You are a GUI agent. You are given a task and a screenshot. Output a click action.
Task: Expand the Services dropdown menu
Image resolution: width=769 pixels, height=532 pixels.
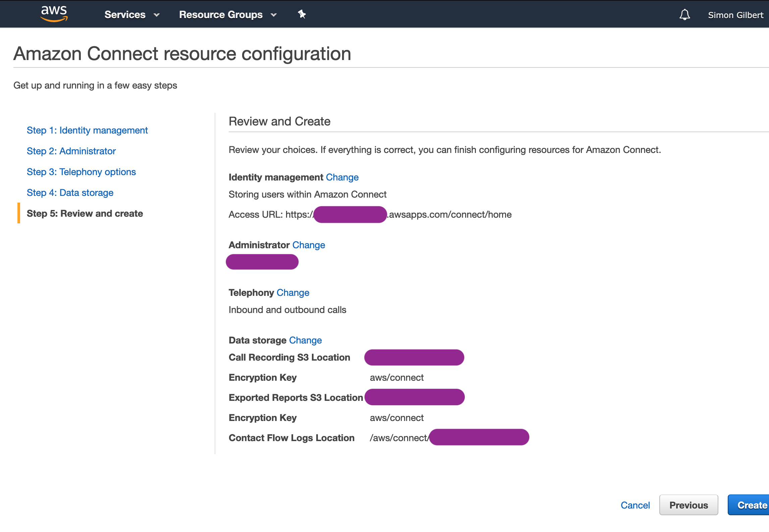tap(132, 15)
